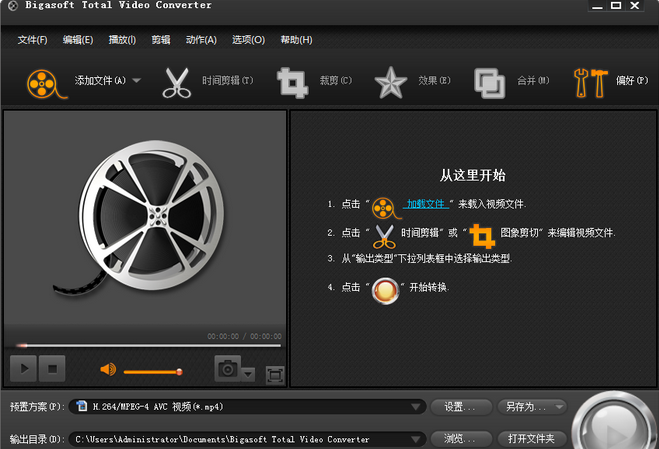
Task: Click the 00:00:00 / 00:00:00 time display
Action: point(244,336)
